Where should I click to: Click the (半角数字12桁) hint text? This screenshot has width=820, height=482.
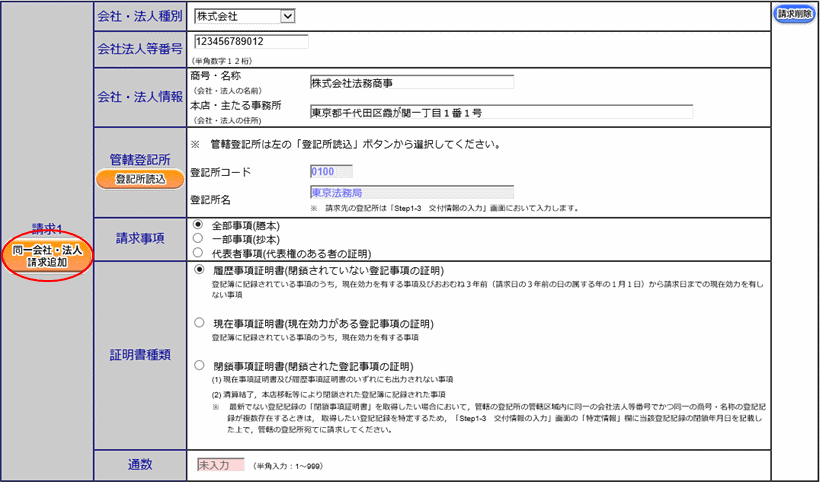pos(222,61)
